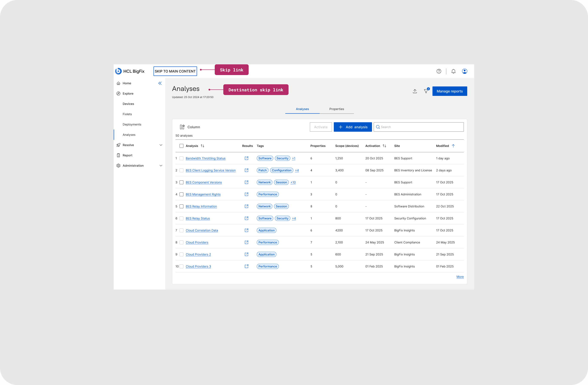
Task: Expand the Administration menu chevron
Action: pos(161,166)
